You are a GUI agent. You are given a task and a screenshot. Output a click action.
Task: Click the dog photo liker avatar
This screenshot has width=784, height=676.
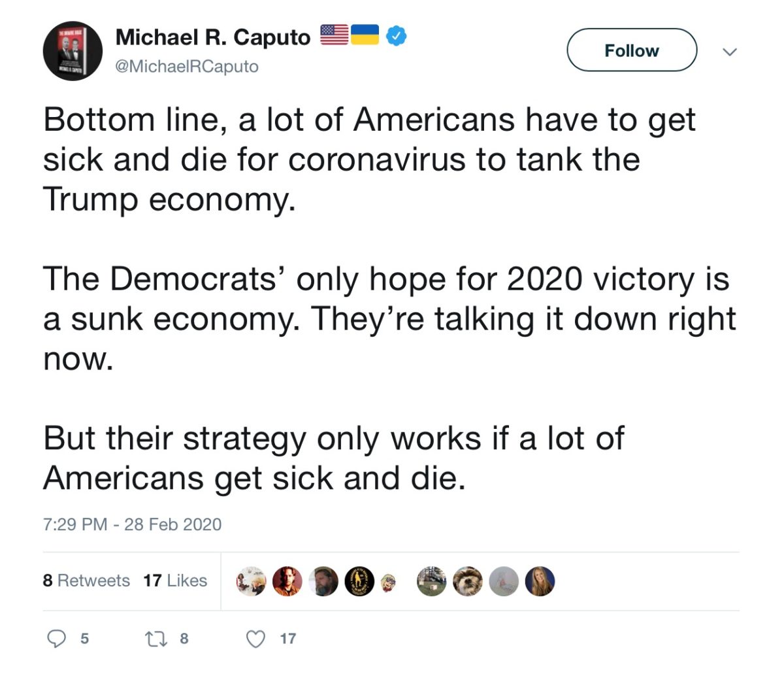[x=468, y=581]
